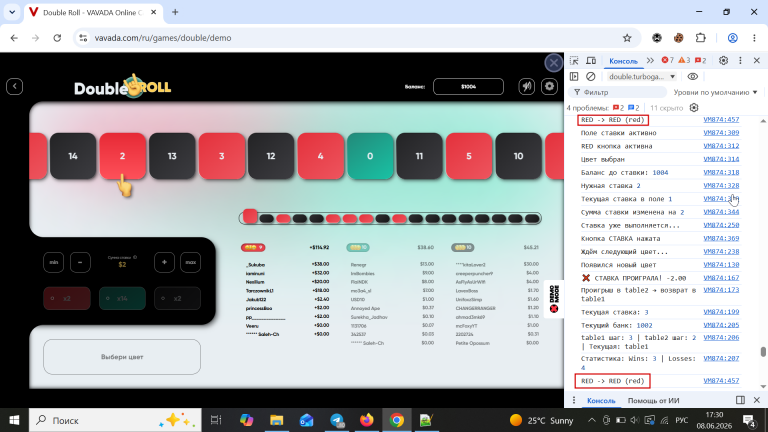Click the taskbar Поиск search box
Viewport: 768px width, 432px height.
point(115,420)
